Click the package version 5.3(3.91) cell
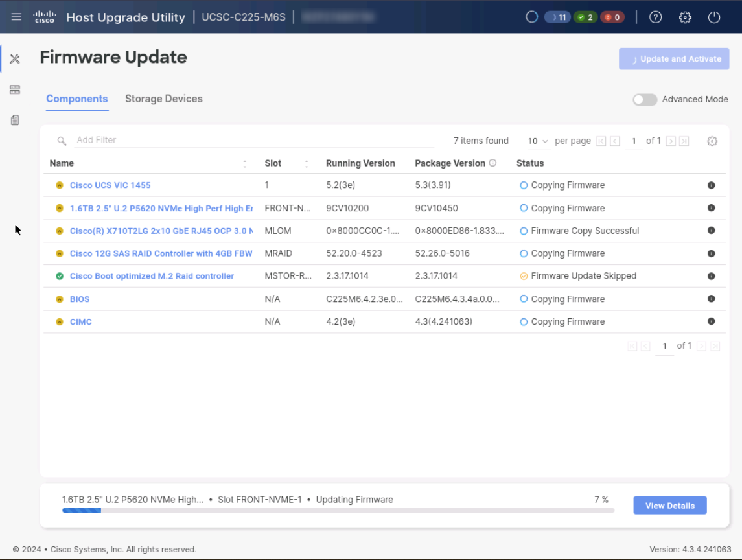Viewport: 742px width, 560px height. [433, 185]
